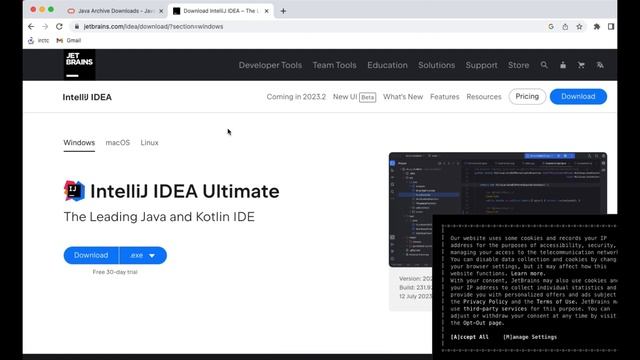640x360 pixels.
Task: Click the blue Download button for Ultimate
Action: pyautogui.click(x=91, y=256)
